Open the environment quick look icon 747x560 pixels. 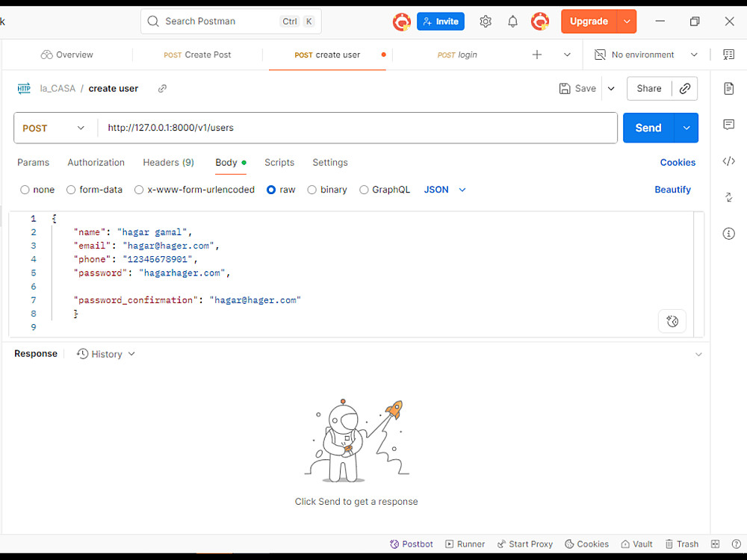[728, 55]
